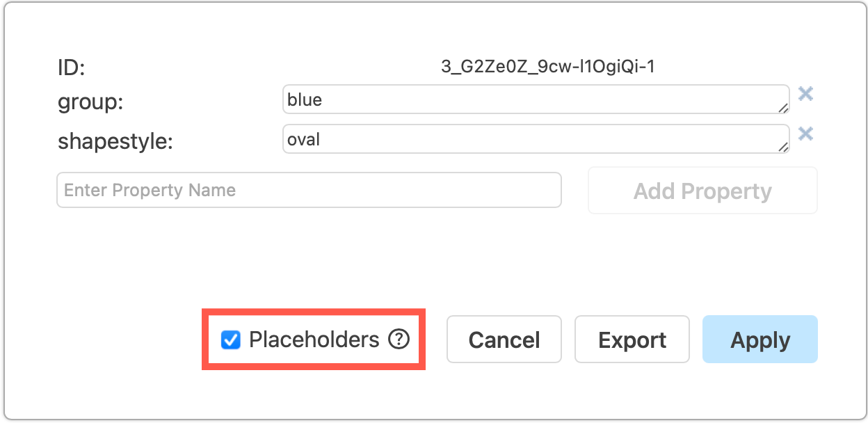
Task: Click the disabled Add Property button
Action: coord(702,190)
